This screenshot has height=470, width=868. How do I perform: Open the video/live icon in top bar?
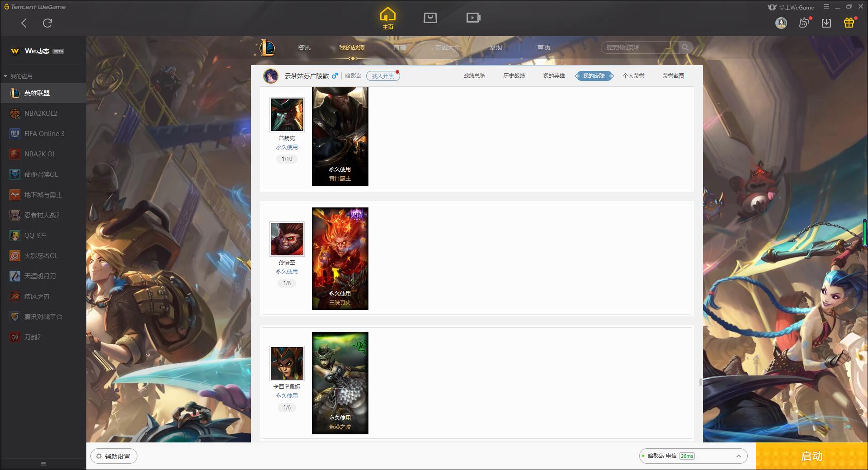click(x=473, y=18)
